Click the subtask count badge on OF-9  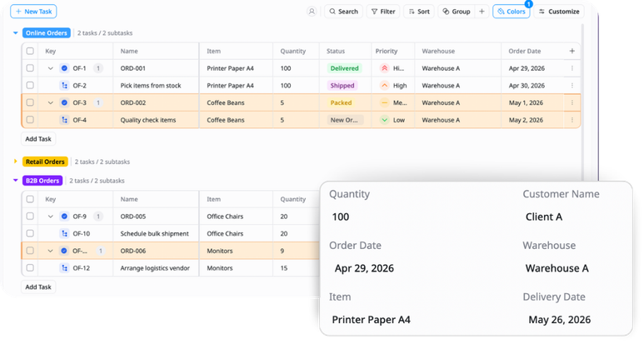tap(97, 217)
